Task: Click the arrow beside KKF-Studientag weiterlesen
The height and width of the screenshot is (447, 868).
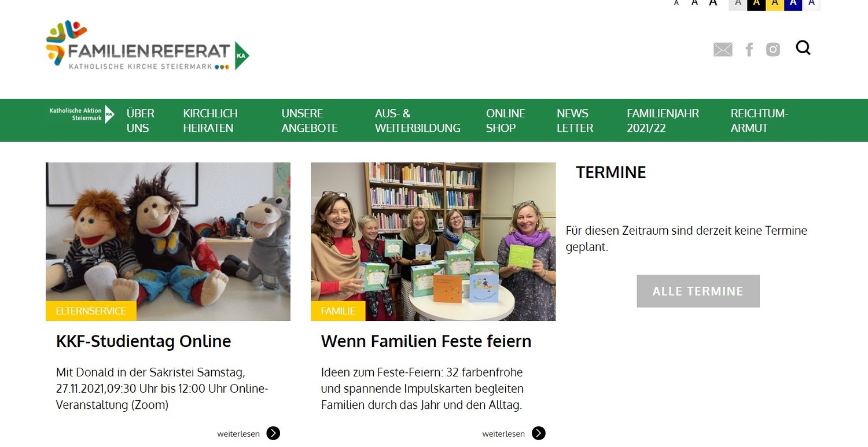Action: 273,433
